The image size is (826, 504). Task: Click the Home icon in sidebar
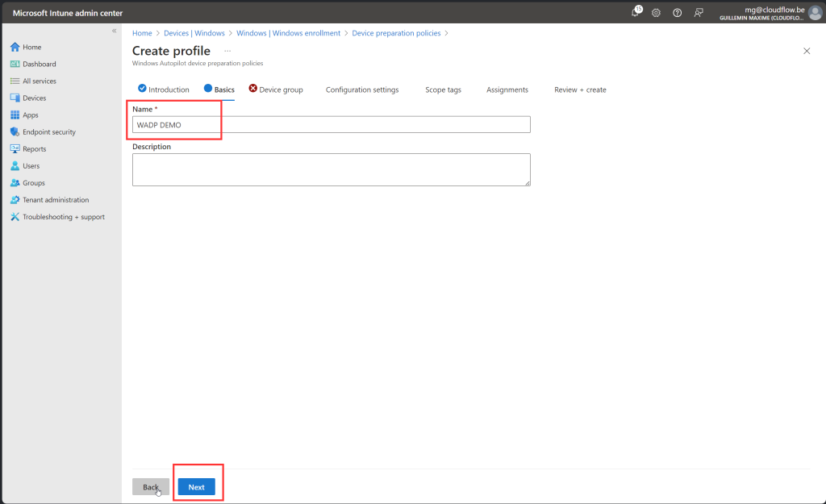[15, 47]
